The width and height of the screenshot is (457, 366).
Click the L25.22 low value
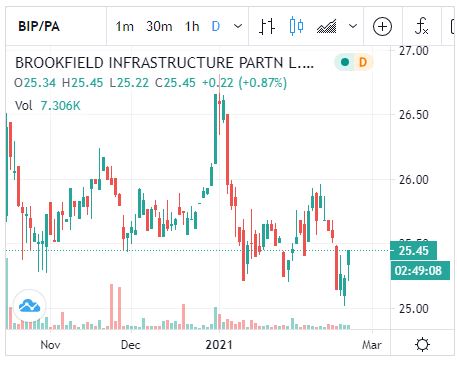point(129,83)
